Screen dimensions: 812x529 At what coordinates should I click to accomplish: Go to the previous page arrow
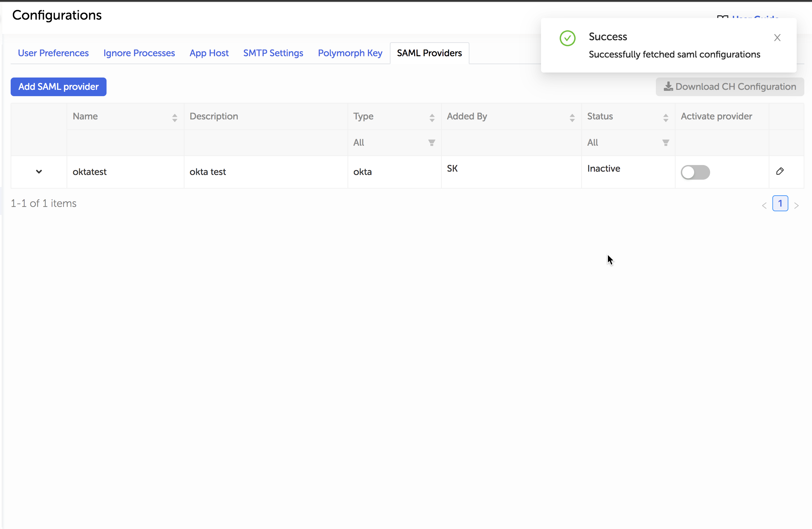point(764,205)
